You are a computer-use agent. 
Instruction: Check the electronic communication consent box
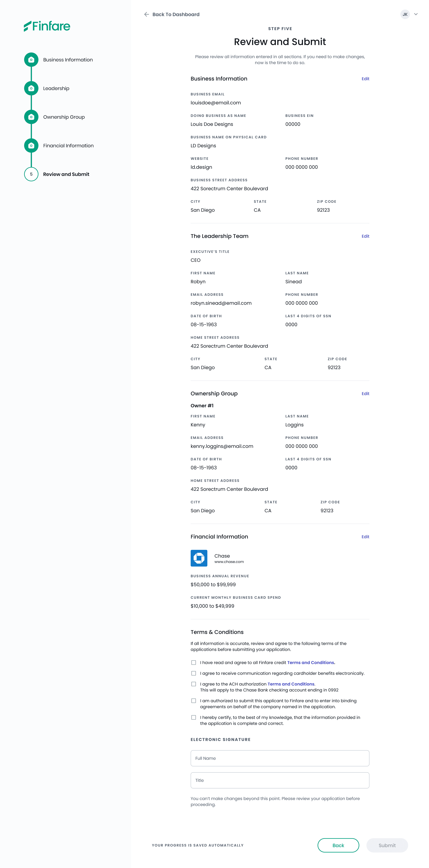tap(194, 673)
